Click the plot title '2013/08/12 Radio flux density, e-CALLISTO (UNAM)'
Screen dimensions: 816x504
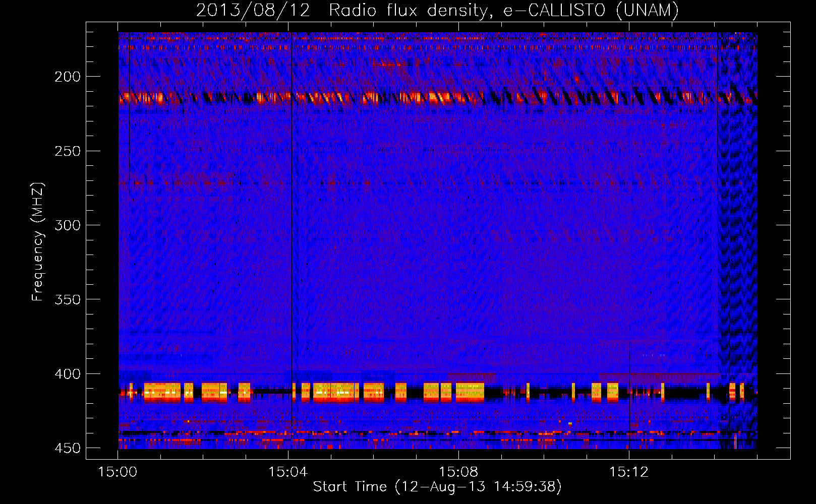(437, 11)
